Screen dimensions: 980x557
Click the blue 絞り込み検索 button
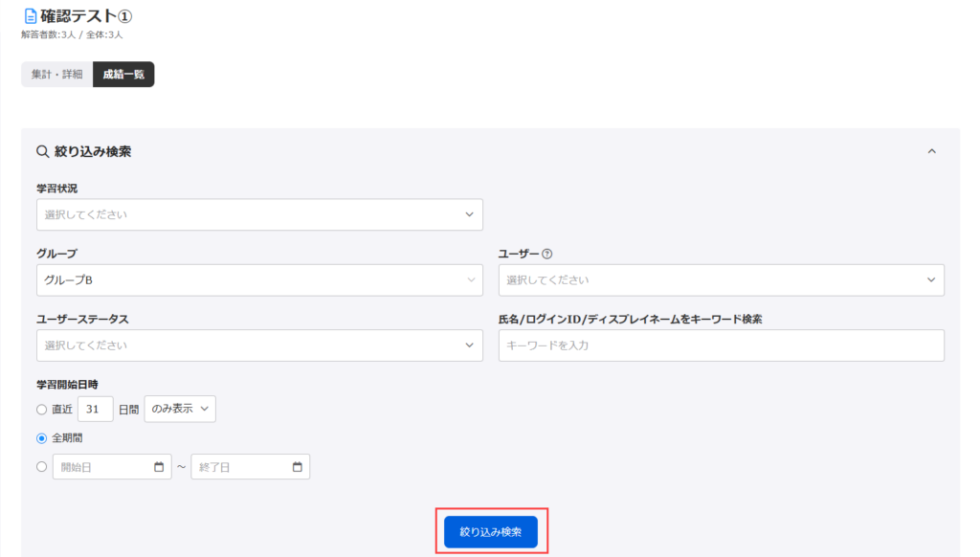pos(491,532)
